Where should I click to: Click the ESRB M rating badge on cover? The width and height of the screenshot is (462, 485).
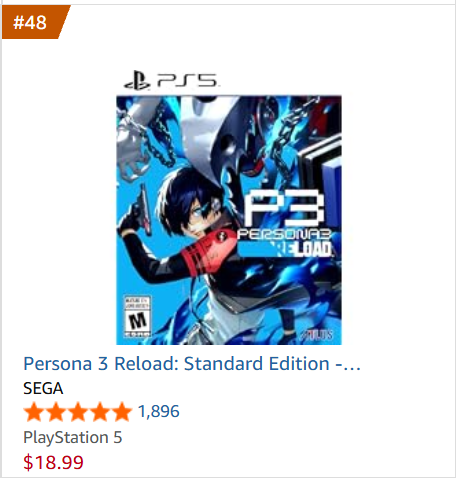click(137, 316)
